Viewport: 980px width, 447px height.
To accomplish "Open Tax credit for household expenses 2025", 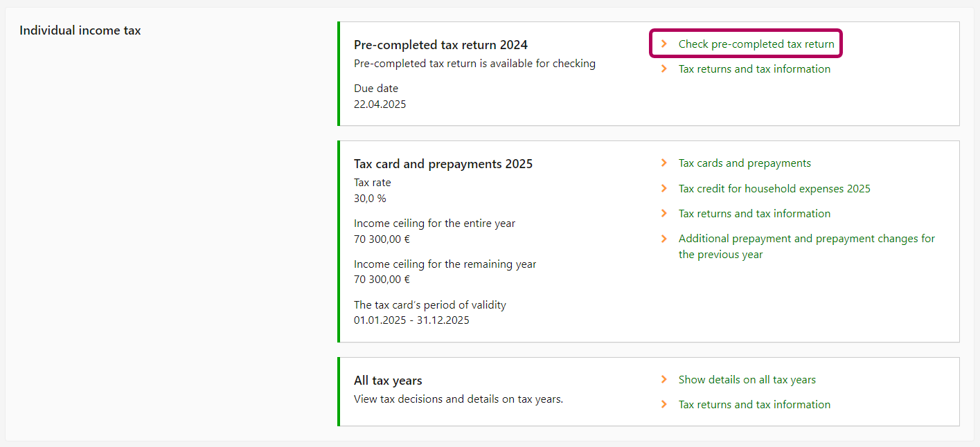I will [774, 189].
